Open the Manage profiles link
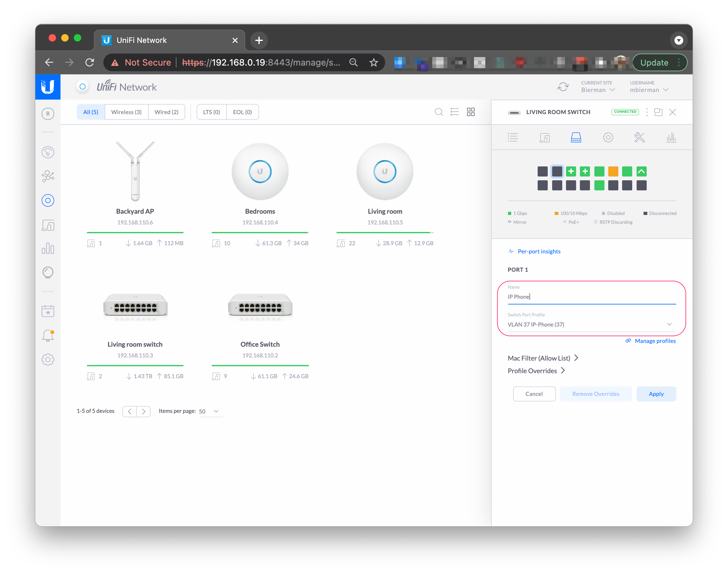This screenshot has height=573, width=728. (x=655, y=341)
